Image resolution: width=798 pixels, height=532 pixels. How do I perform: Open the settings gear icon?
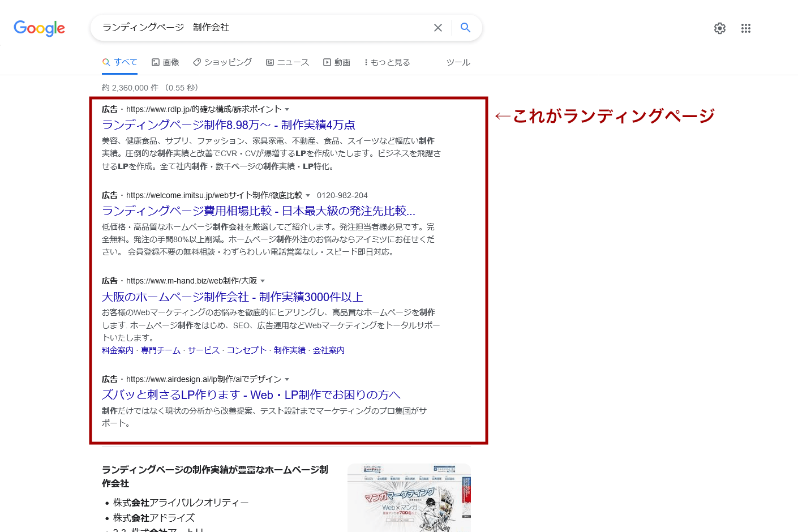(719, 28)
